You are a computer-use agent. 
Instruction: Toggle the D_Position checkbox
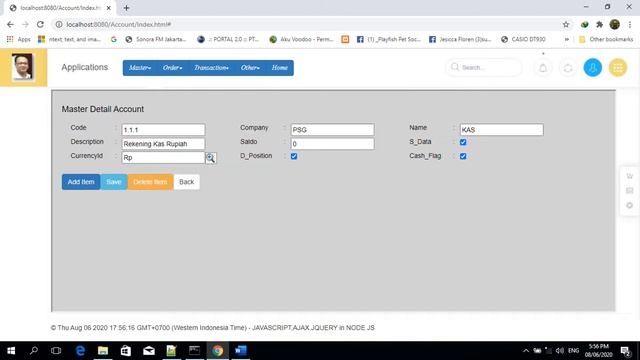tap(294, 156)
